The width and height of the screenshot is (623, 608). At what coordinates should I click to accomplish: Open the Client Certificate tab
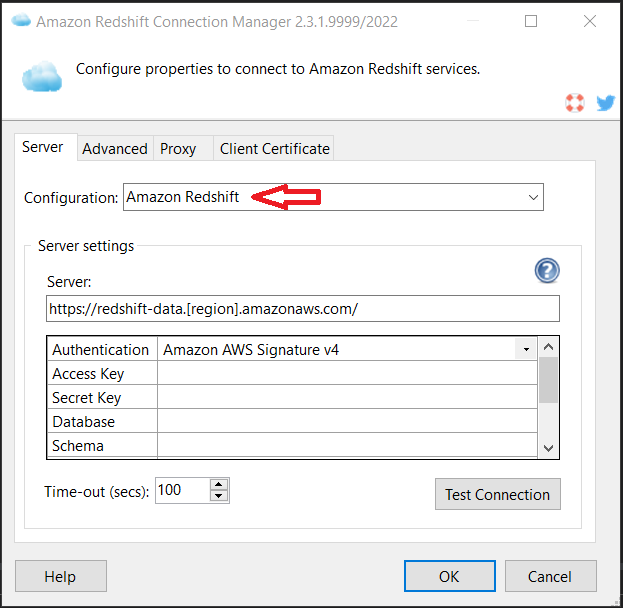[274, 149]
